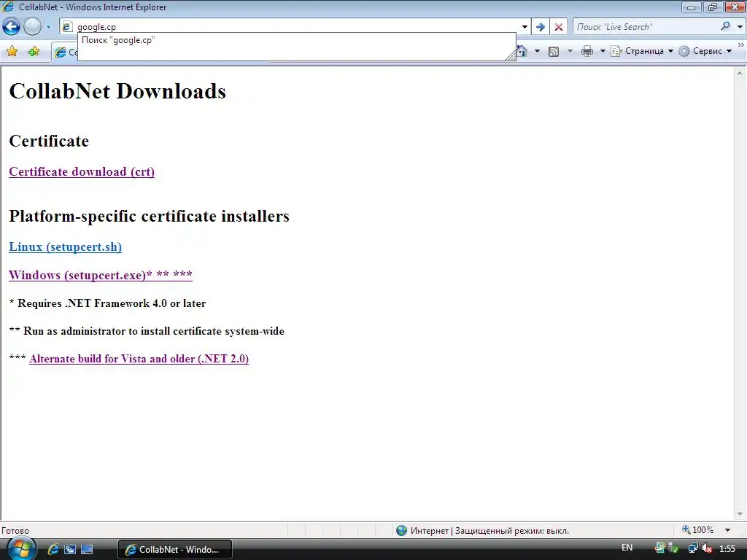Click the green check tray icon left of network
This screenshot has width=747, height=560.
674,548
